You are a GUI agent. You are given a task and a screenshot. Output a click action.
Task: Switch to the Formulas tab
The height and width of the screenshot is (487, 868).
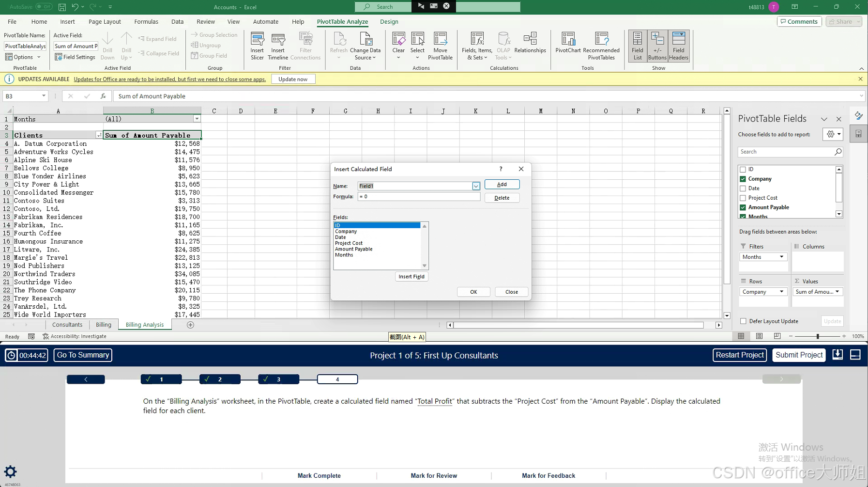(146, 21)
